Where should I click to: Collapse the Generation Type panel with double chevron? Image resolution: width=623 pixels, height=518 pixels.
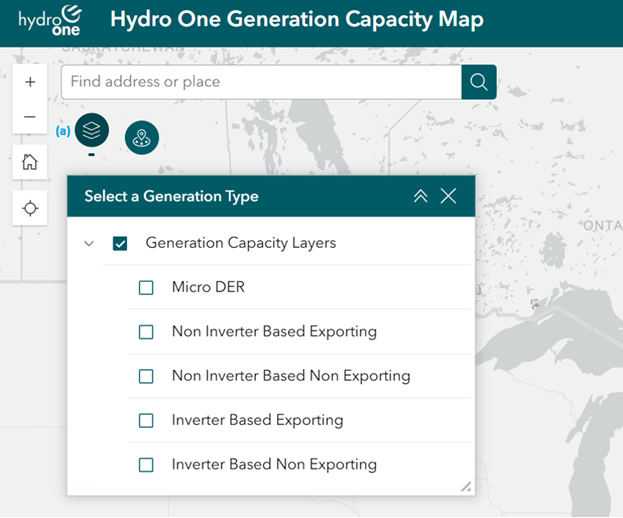[x=420, y=196]
